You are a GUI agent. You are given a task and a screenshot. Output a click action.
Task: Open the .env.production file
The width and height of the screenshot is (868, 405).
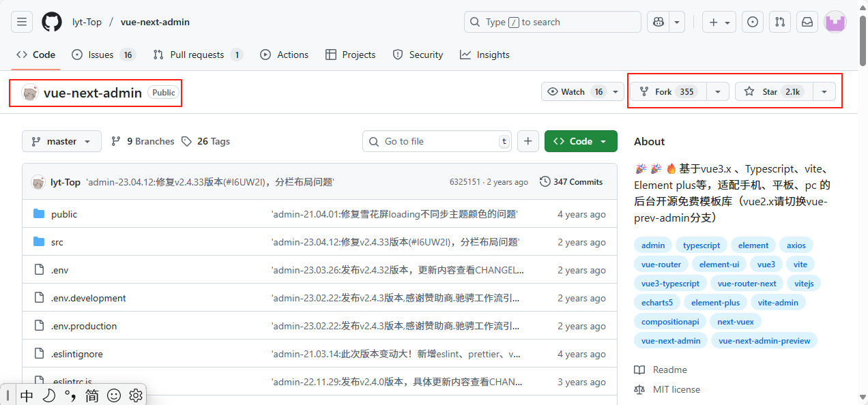(x=84, y=326)
